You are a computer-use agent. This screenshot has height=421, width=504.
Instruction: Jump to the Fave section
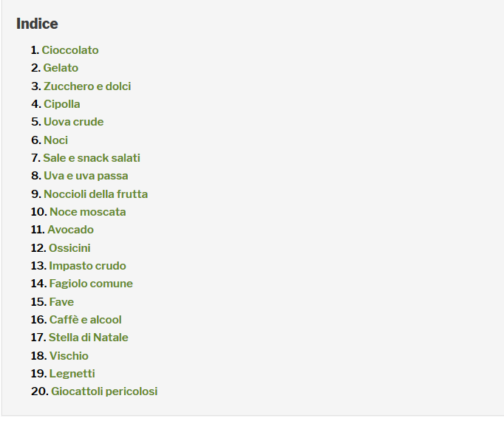pos(62,302)
